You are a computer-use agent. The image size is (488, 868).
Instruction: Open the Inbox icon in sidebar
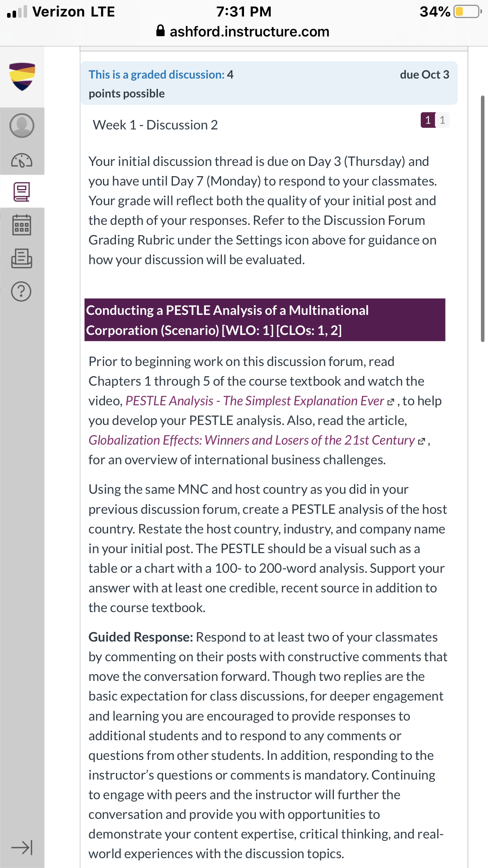coord(22,258)
